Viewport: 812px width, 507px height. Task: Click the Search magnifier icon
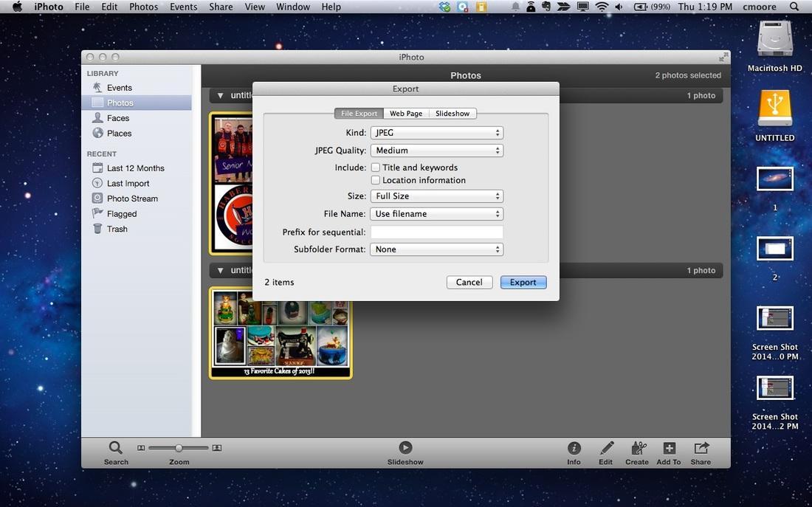tap(116, 447)
